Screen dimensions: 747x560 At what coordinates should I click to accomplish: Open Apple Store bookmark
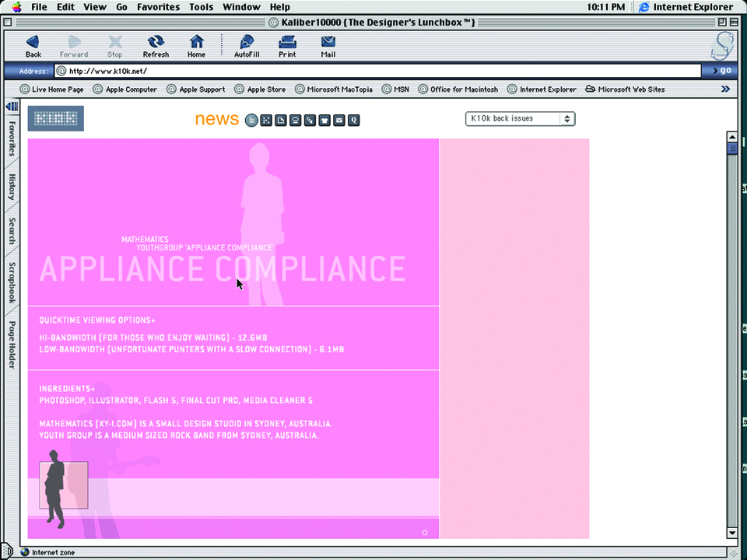click(x=260, y=89)
